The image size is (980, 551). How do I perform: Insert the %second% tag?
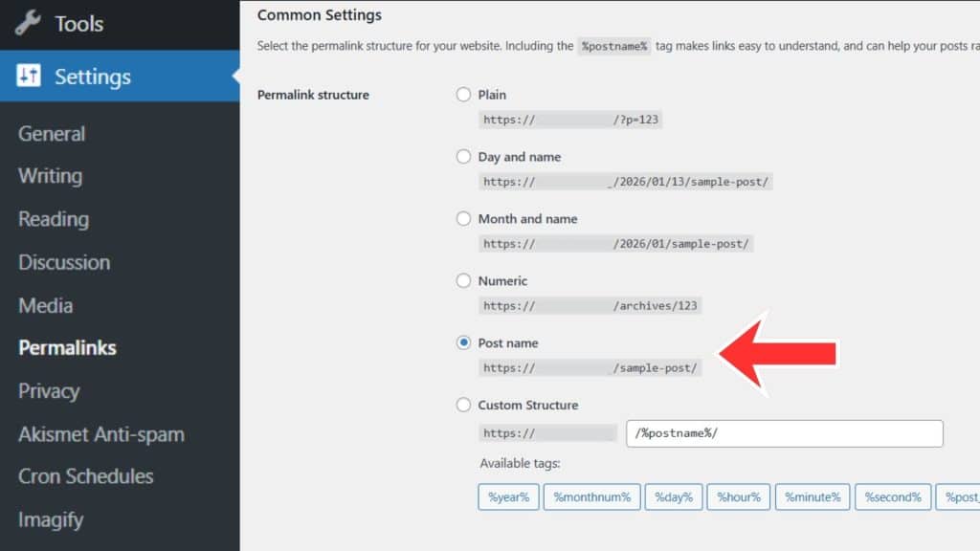coord(892,496)
